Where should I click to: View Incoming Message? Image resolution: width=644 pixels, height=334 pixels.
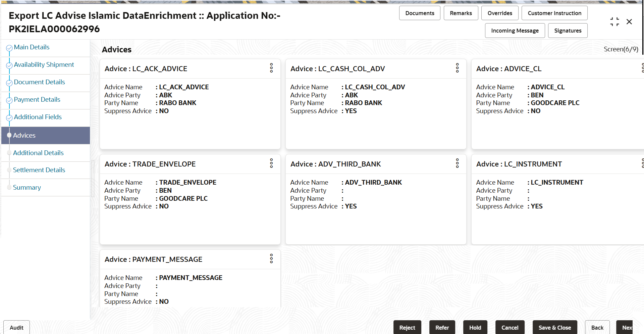[515, 31]
